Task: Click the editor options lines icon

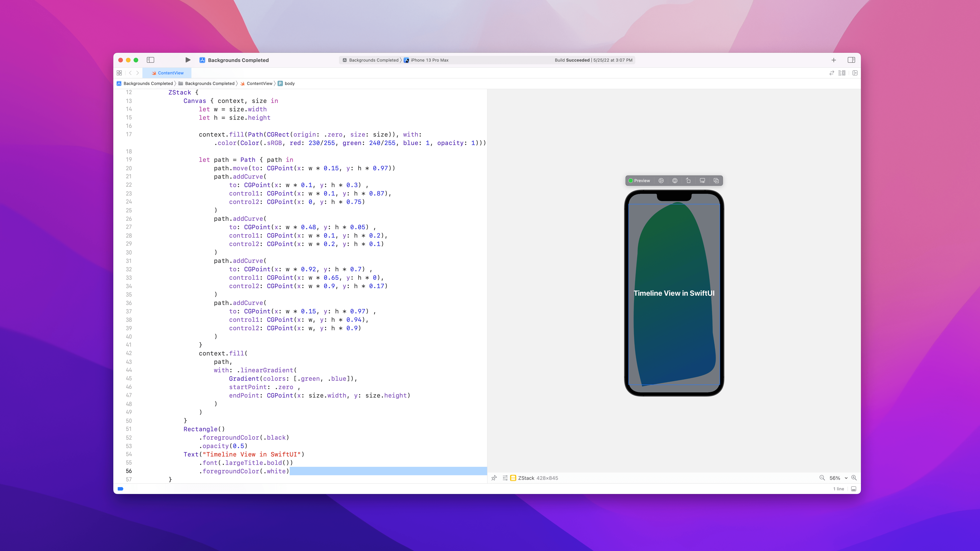Action: (842, 73)
